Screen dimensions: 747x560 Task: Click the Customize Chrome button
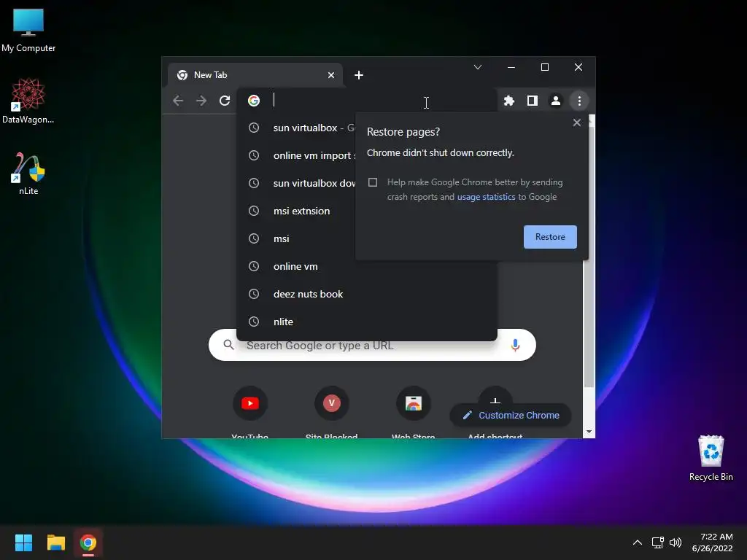(510, 415)
